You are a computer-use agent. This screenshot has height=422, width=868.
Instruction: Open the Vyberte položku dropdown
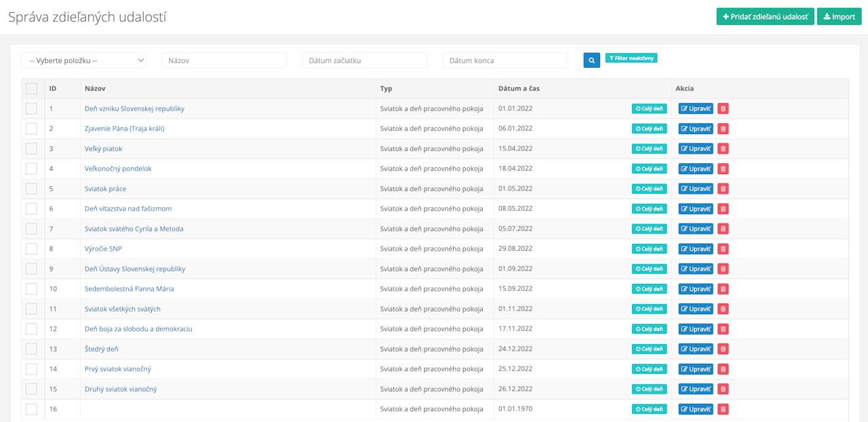coord(84,60)
